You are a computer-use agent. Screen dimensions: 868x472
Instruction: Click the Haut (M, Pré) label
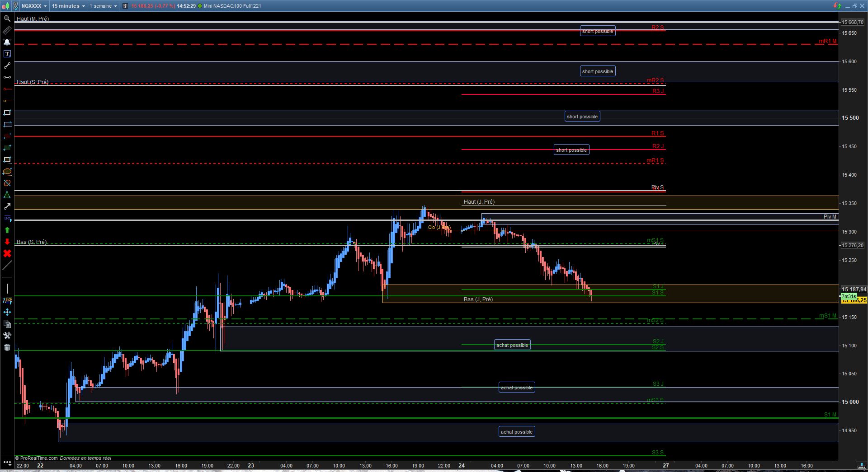(x=33, y=19)
